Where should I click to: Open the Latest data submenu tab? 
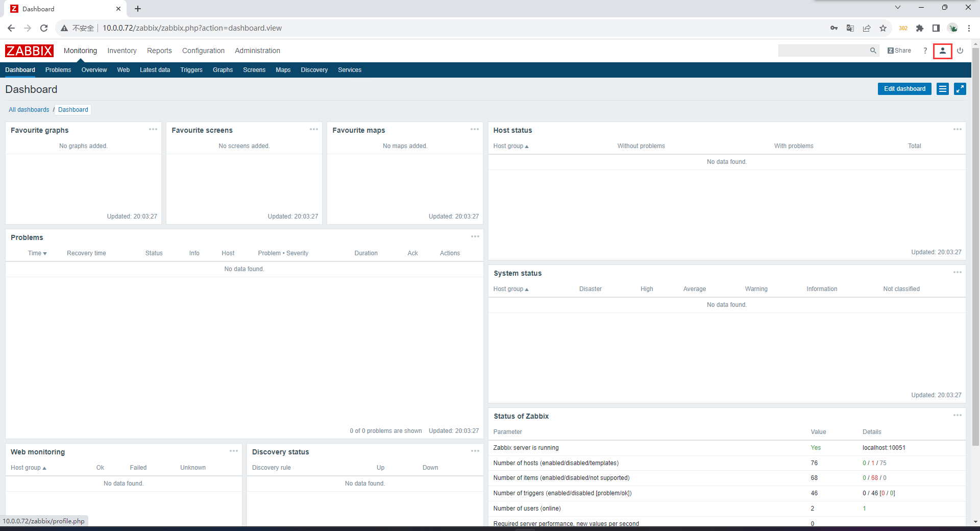pos(155,70)
